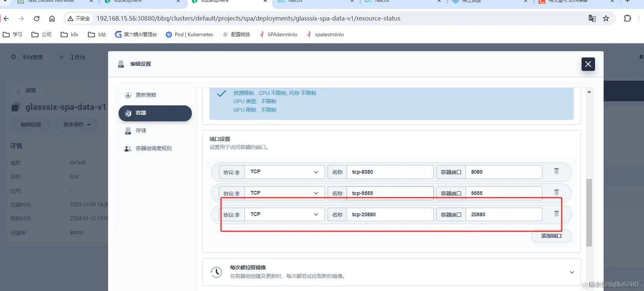Screen dimensions: 644x291
Task: Reload the current page
Action: click(x=37, y=18)
